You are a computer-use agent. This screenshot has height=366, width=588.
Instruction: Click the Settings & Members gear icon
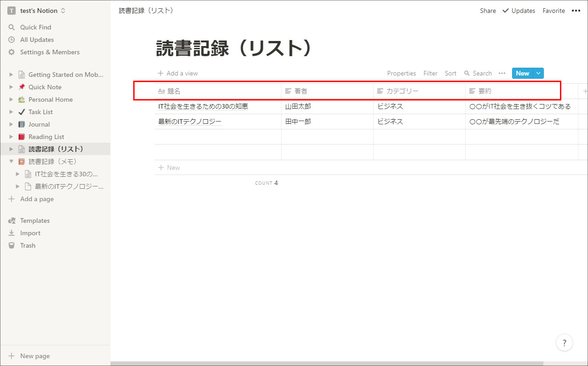click(x=12, y=52)
